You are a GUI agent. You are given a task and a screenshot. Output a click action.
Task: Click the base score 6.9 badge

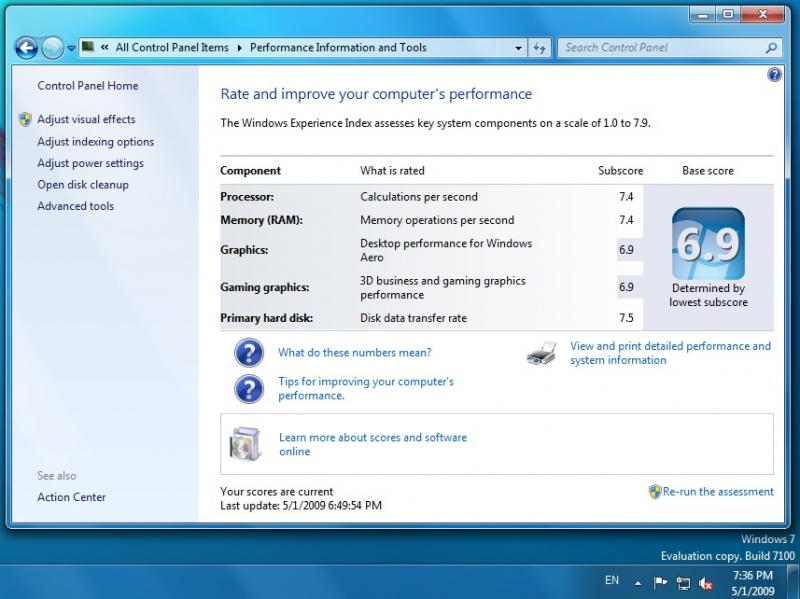[x=708, y=244]
